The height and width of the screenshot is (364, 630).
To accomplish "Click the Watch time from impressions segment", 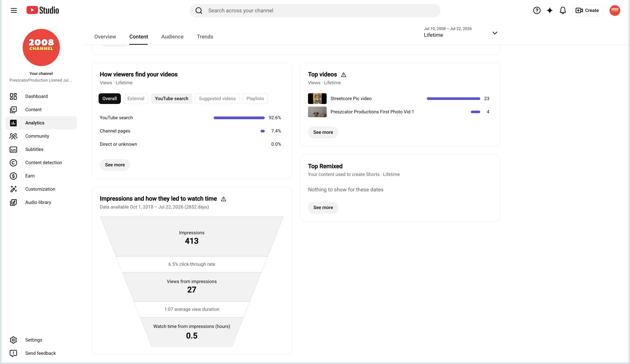I will [x=192, y=332].
